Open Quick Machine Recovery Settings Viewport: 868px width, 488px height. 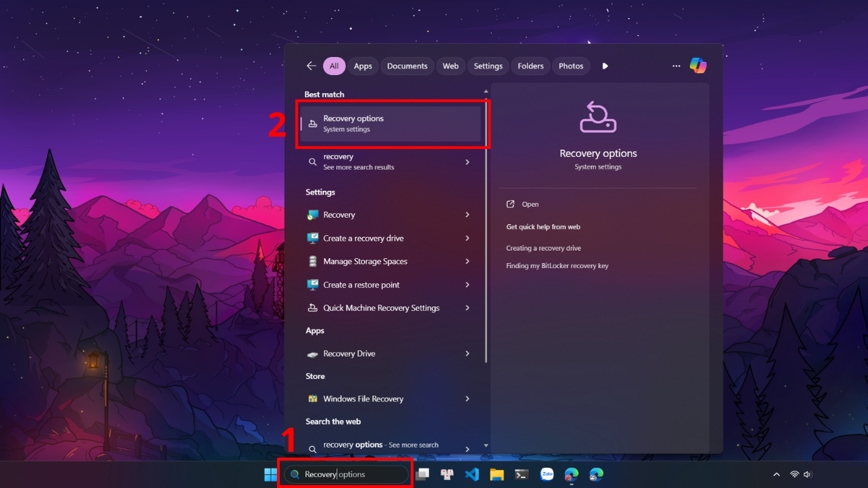point(381,307)
